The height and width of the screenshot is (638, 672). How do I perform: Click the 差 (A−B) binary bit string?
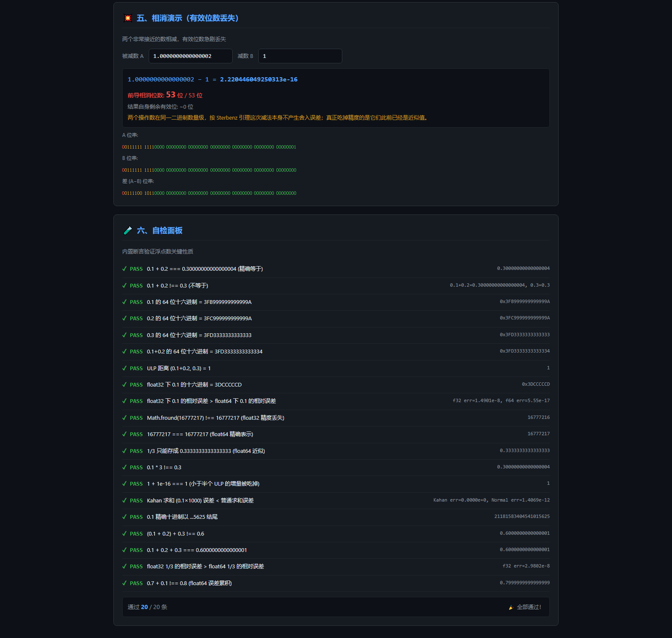click(209, 193)
